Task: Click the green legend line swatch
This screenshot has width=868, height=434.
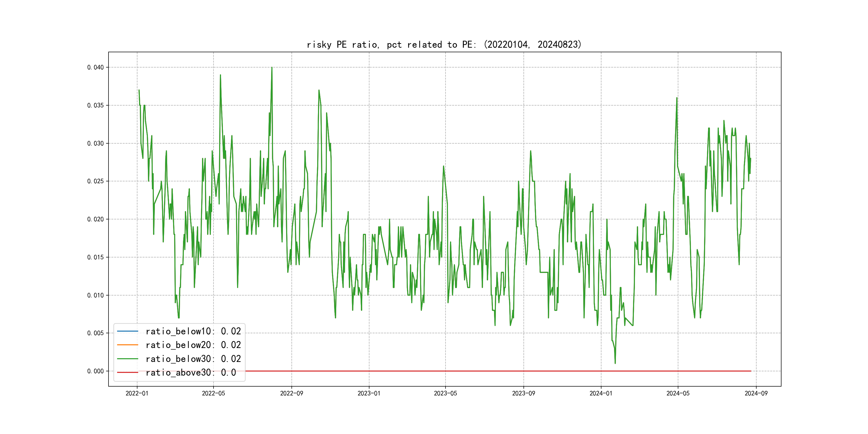Action: 127,359
